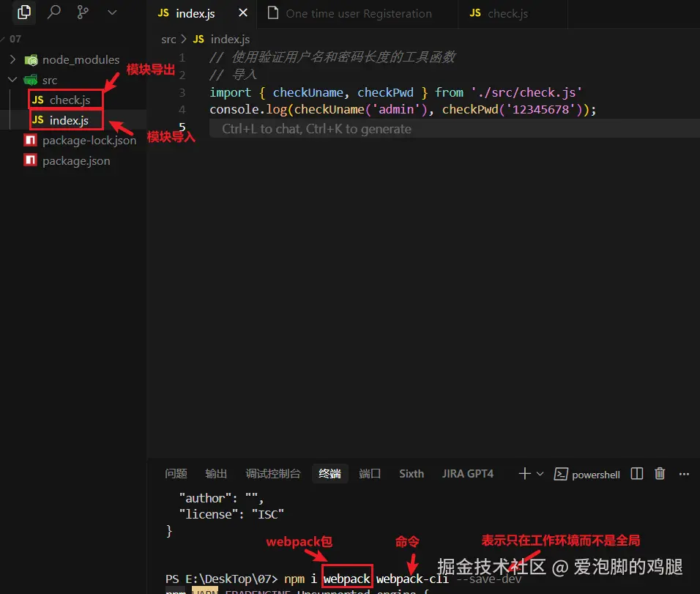Open the Source Control branch icon
The height and width of the screenshot is (594, 700).
83,12
